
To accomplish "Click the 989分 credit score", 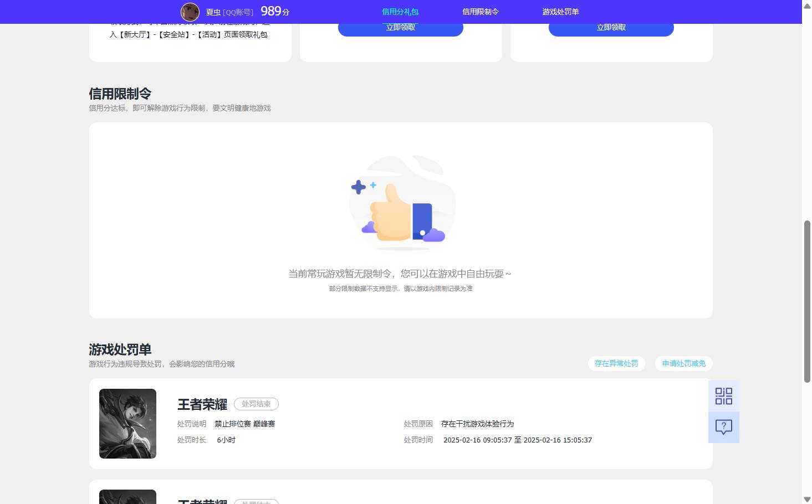I will (275, 11).
